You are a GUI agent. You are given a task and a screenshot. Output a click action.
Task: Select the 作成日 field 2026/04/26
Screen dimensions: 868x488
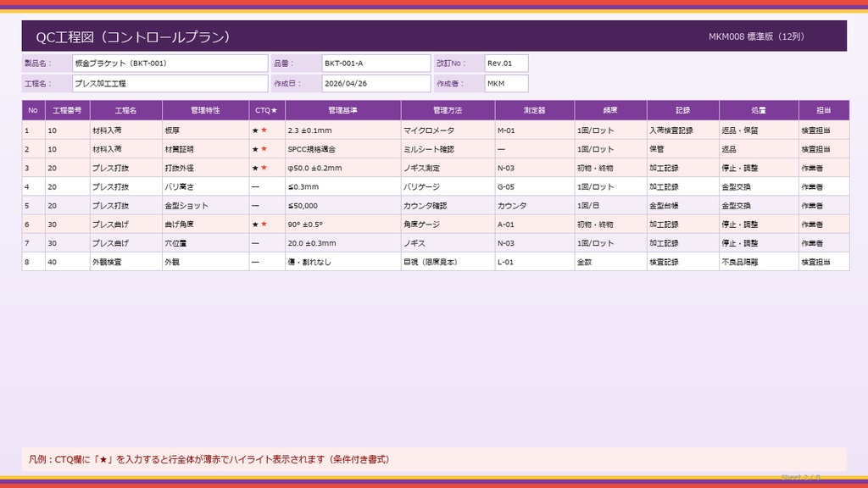[376, 84]
